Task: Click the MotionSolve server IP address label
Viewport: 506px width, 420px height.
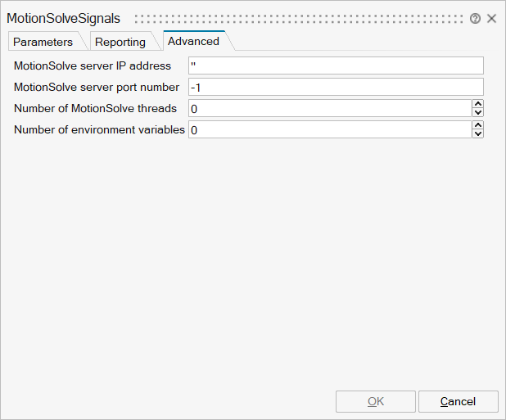Action: [93, 65]
